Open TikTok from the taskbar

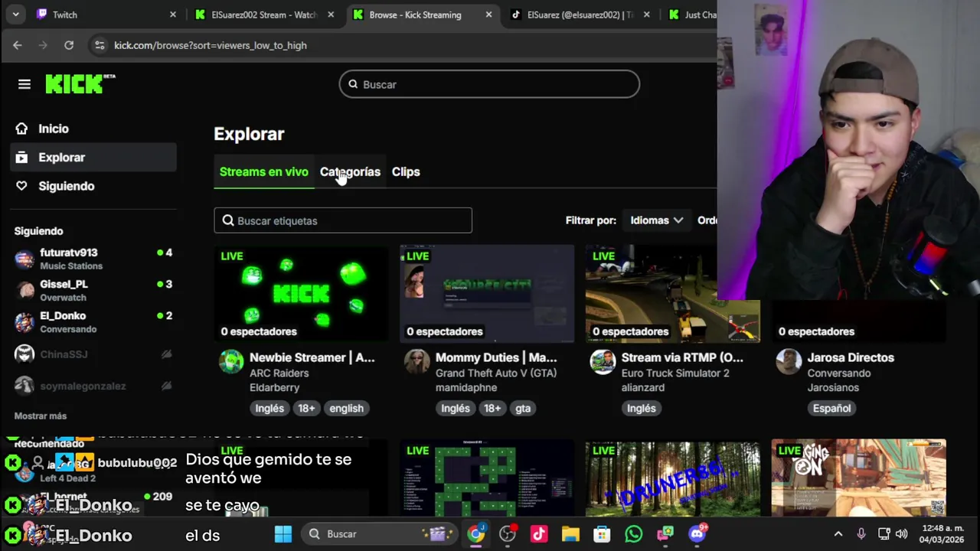(539, 534)
